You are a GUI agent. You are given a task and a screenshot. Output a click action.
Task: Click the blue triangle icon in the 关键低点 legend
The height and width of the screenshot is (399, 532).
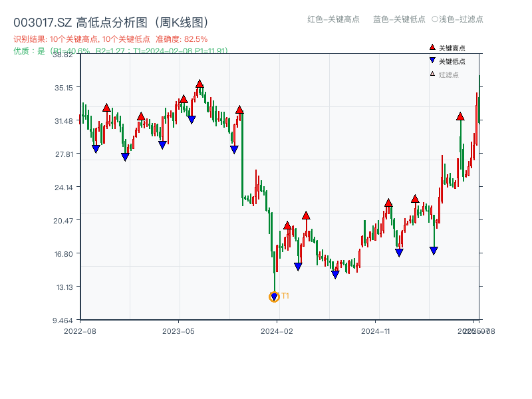432,61
